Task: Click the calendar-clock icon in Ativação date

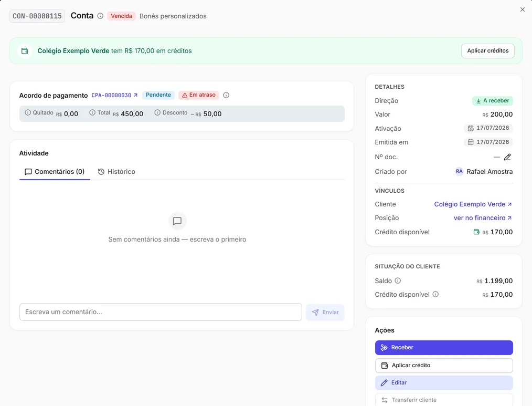Action: pyautogui.click(x=471, y=128)
